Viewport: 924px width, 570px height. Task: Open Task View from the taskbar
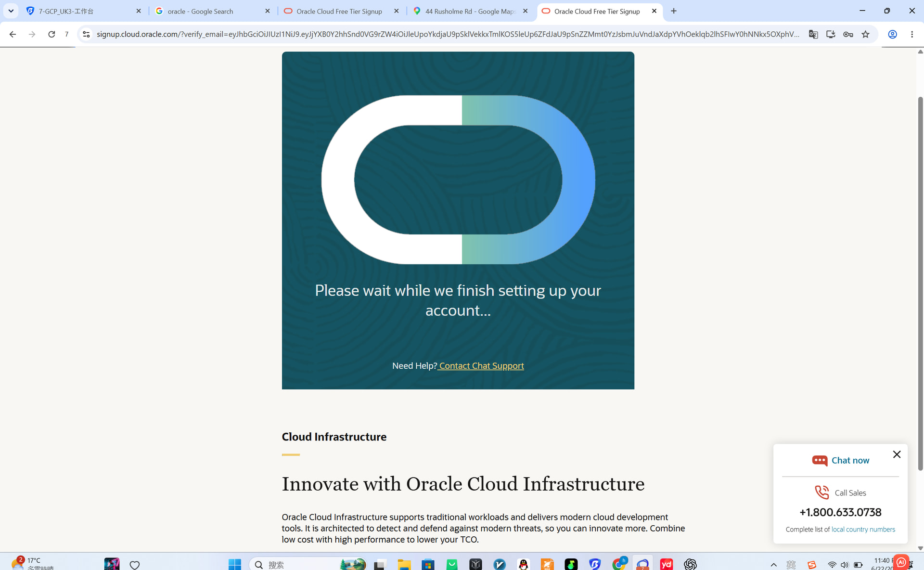(380, 564)
